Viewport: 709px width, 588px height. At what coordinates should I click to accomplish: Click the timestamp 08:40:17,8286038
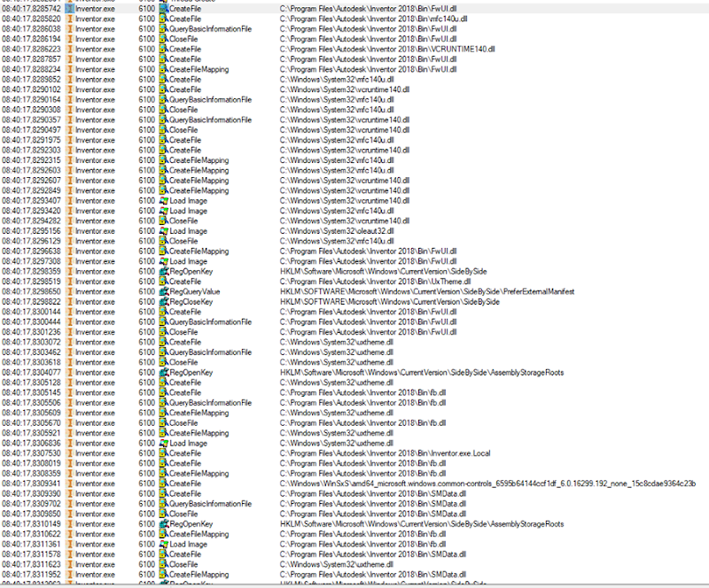point(31,29)
